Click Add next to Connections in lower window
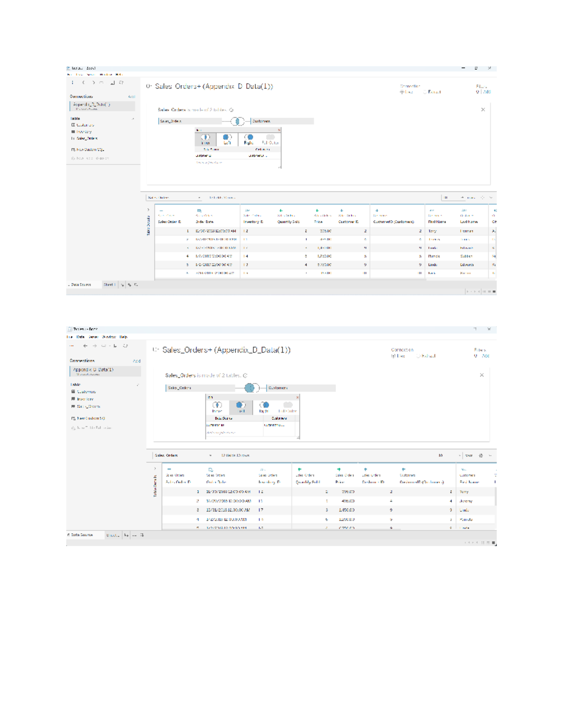 click(x=137, y=361)
